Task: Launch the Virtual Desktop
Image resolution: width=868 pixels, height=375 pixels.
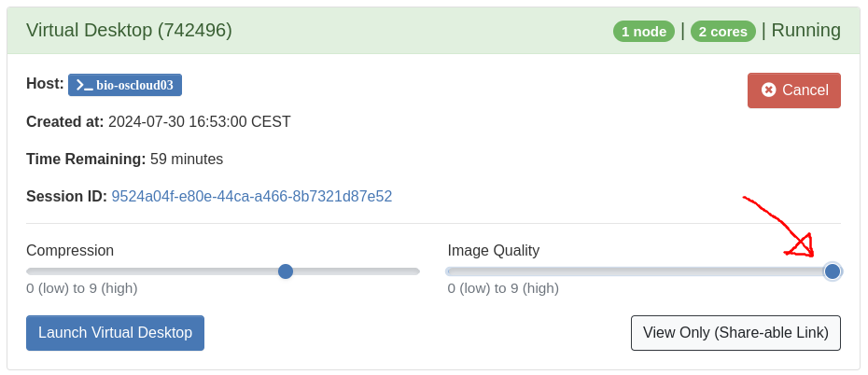Action: (x=115, y=333)
